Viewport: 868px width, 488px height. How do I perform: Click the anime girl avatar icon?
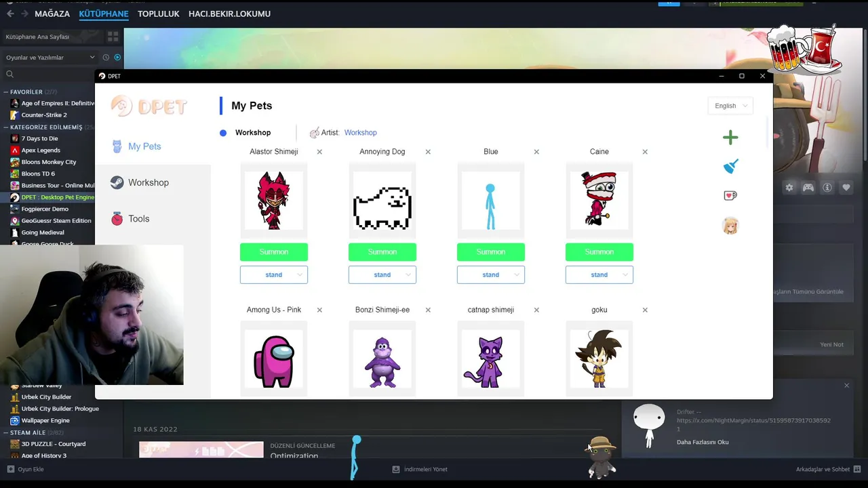[730, 226]
